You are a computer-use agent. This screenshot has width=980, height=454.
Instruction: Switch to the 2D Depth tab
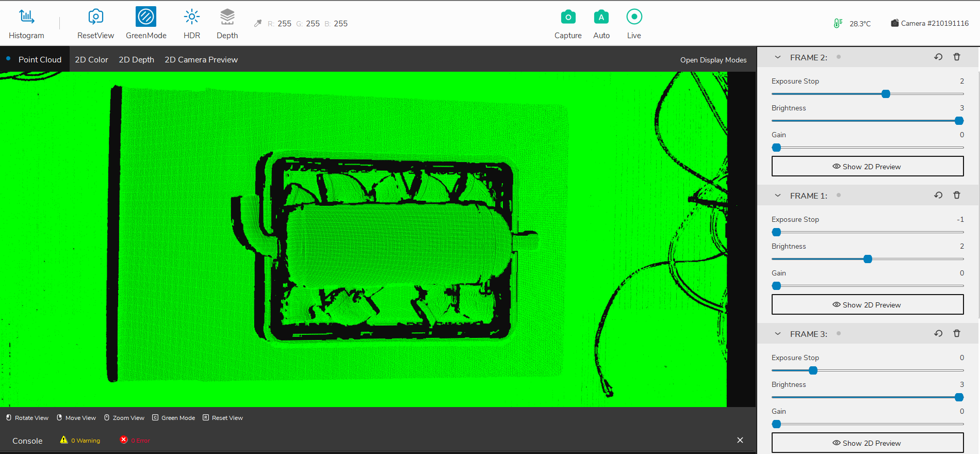click(x=136, y=60)
